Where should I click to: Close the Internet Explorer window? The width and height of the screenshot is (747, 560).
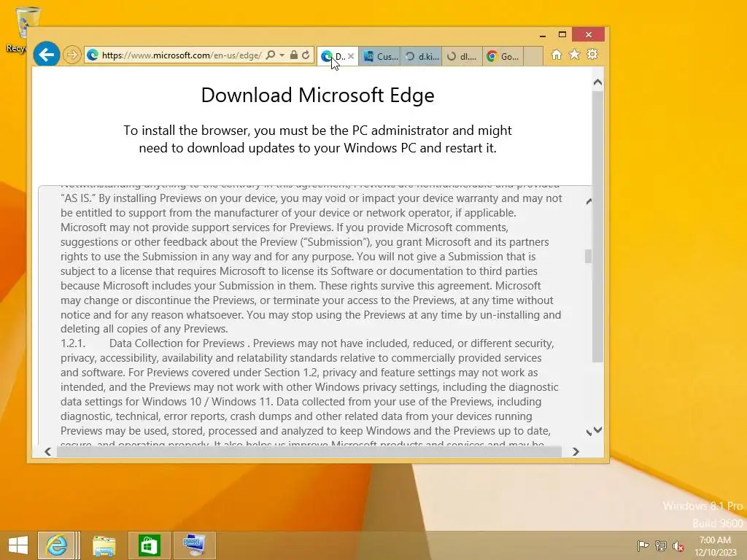point(589,35)
